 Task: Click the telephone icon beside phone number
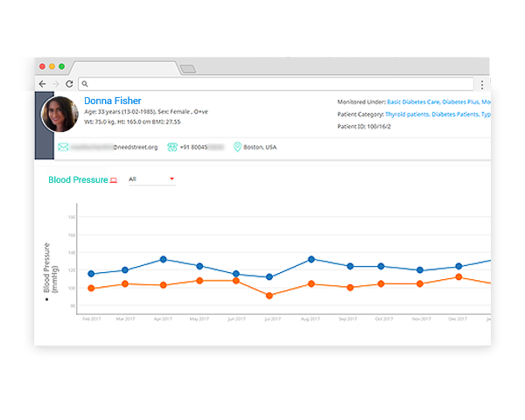173,147
